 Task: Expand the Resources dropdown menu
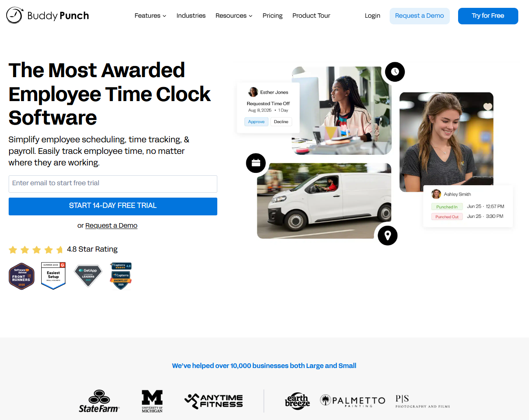(234, 16)
